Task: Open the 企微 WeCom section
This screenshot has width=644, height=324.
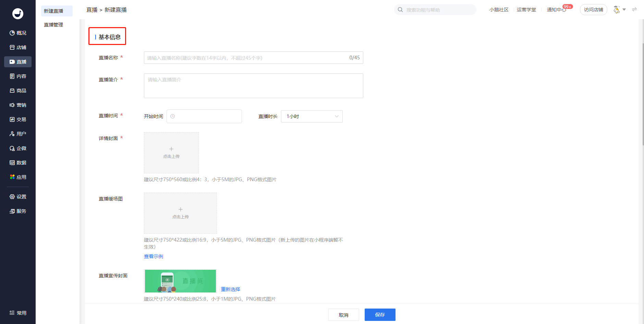Action: [18, 148]
